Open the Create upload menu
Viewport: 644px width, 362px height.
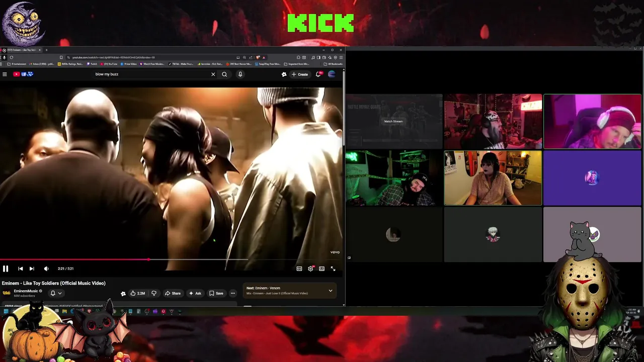(x=300, y=74)
